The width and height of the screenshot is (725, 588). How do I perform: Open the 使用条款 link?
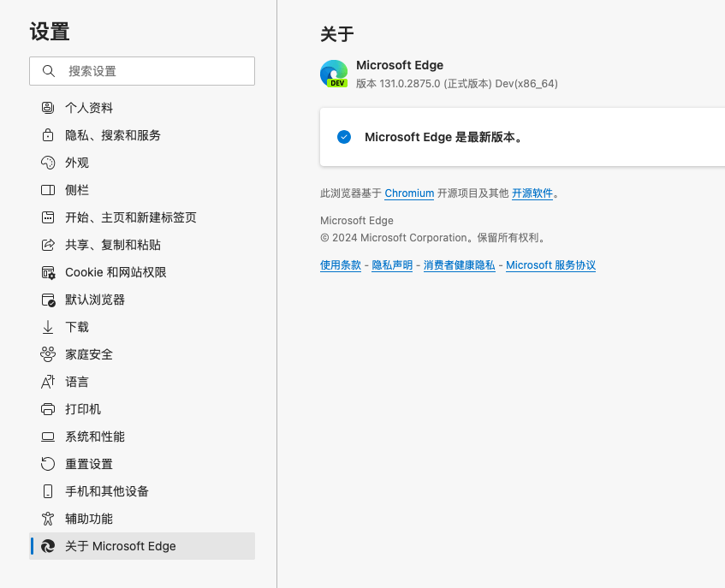coord(341,264)
